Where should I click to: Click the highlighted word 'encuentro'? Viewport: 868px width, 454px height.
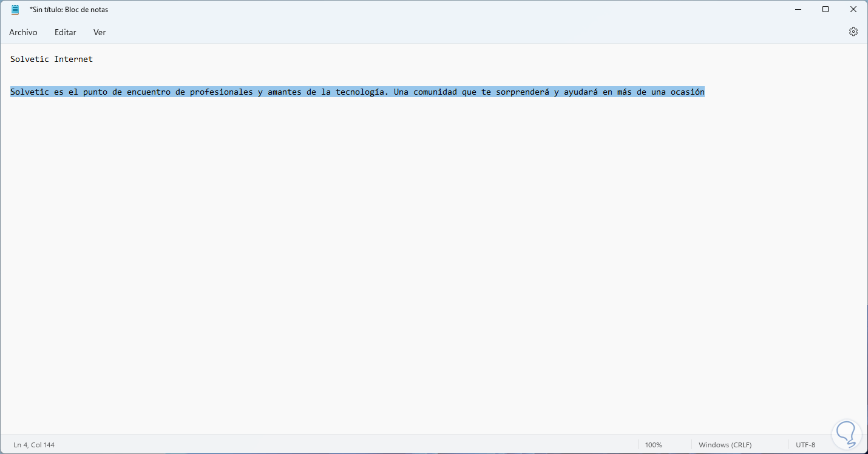(149, 92)
